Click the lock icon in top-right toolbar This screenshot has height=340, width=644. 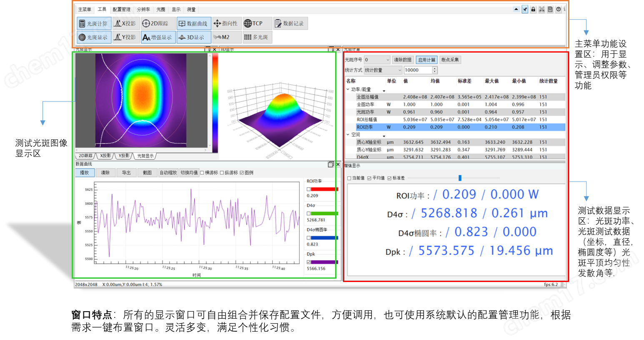pyautogui.click(x=533, y=9)
